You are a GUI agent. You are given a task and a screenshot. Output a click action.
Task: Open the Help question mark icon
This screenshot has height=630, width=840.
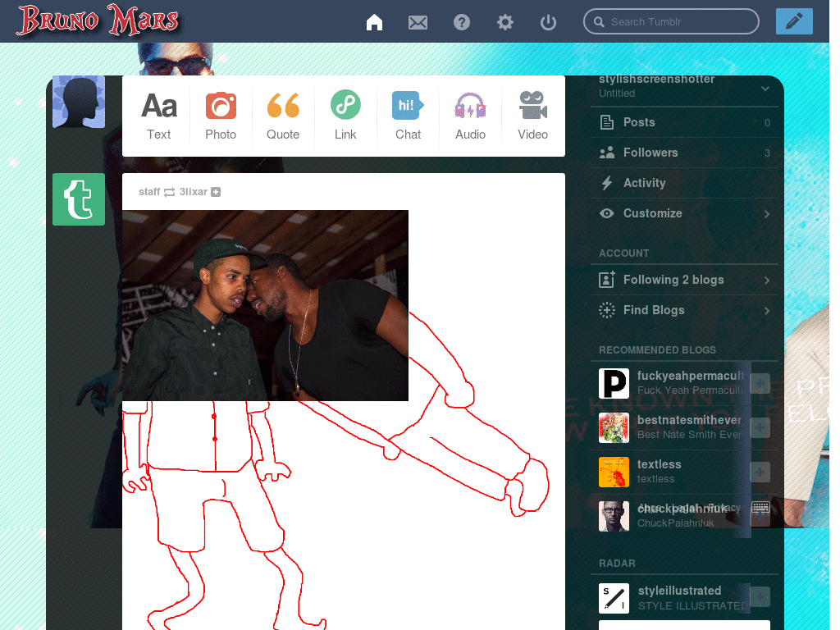(462, 22)
